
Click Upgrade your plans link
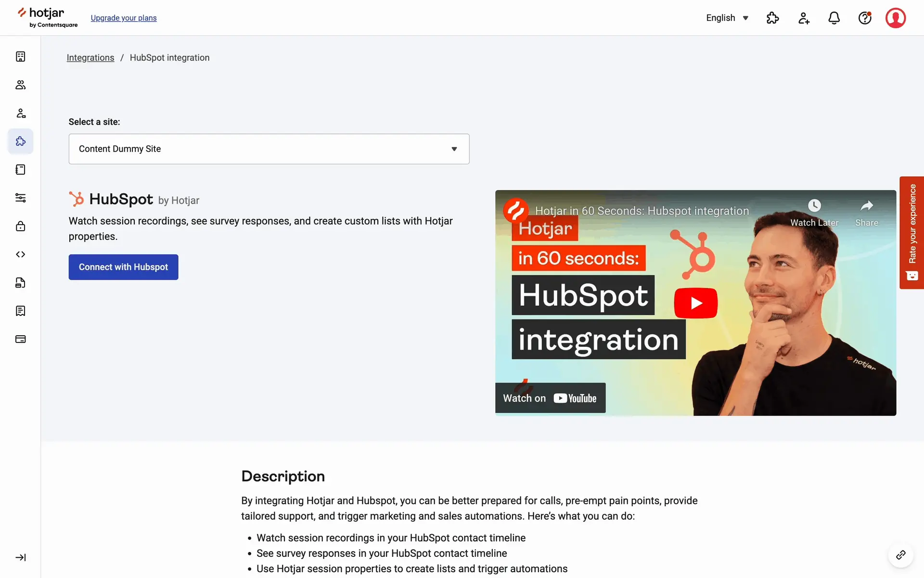point(124,18)
